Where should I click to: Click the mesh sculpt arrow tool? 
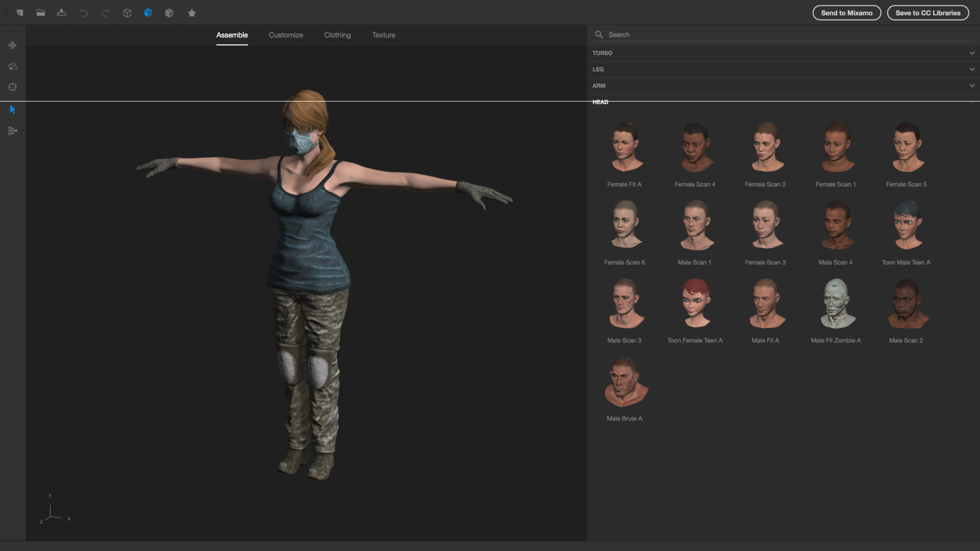tap(13, 131)
